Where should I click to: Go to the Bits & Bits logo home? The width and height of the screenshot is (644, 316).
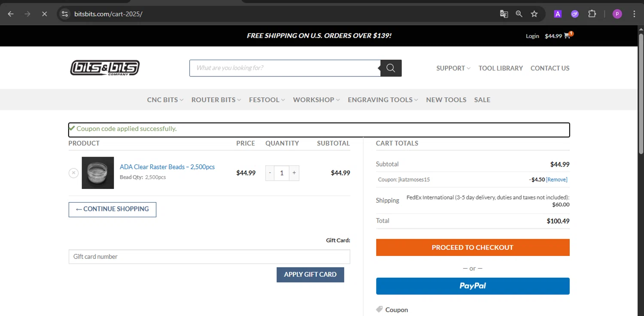tap(105, 68)
